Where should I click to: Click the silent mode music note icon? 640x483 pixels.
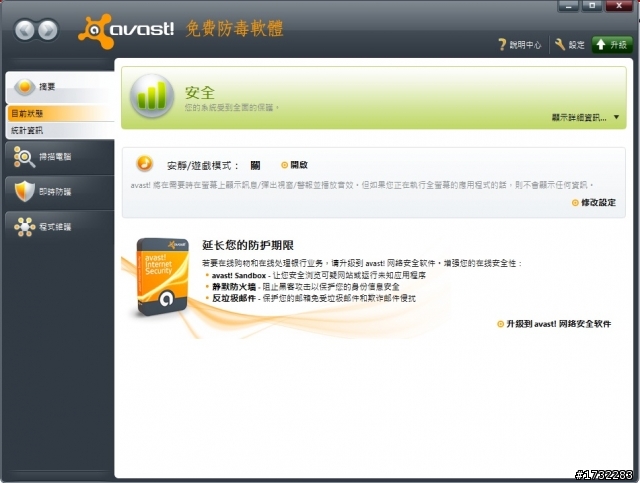tap(144, 164)
